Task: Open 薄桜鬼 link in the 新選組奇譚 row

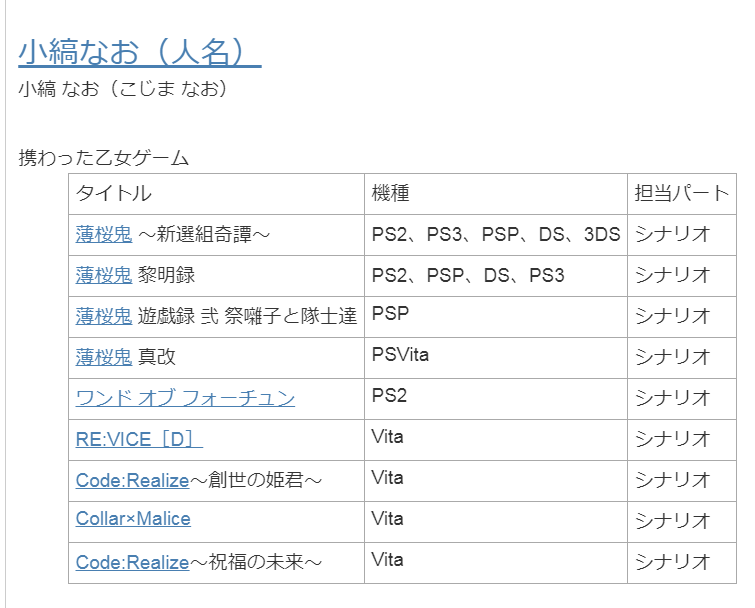Action: [x=104, y=235]
